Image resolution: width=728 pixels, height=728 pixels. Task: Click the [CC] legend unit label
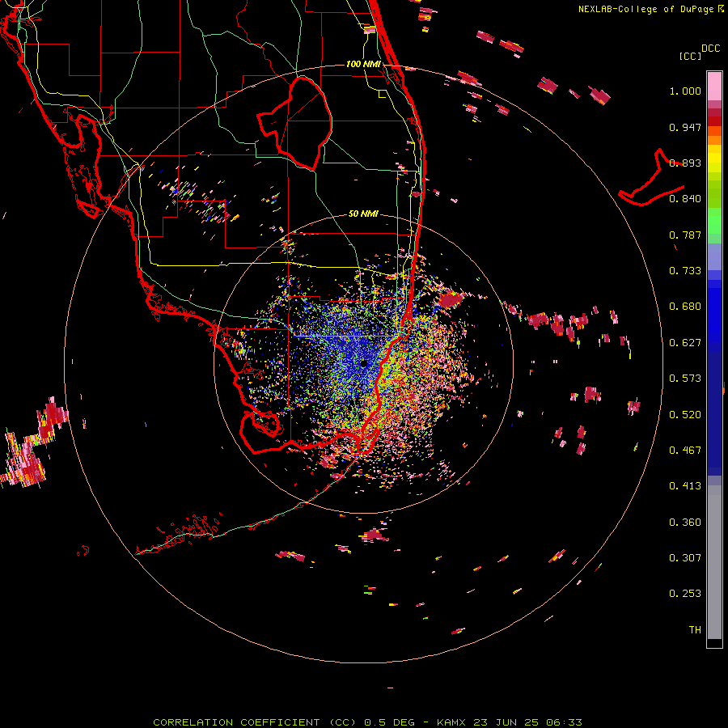691,56
